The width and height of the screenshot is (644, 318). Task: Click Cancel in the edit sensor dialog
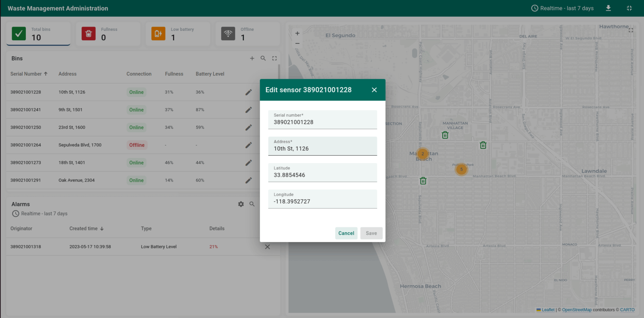coord(346,233)
